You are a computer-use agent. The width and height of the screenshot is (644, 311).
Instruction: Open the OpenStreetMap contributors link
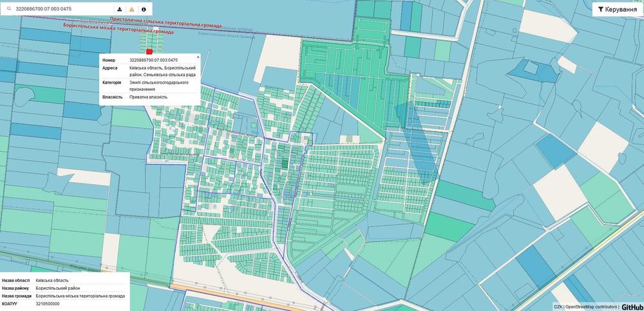(591, 307)
